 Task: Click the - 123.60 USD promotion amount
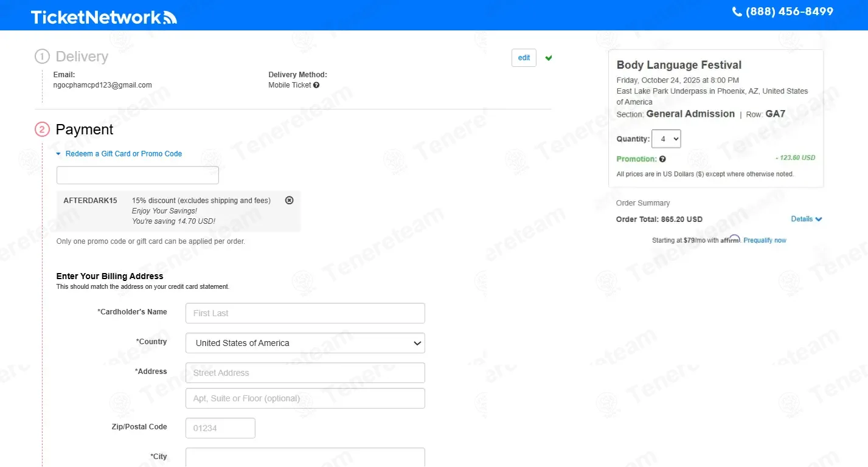click(795, 158)
